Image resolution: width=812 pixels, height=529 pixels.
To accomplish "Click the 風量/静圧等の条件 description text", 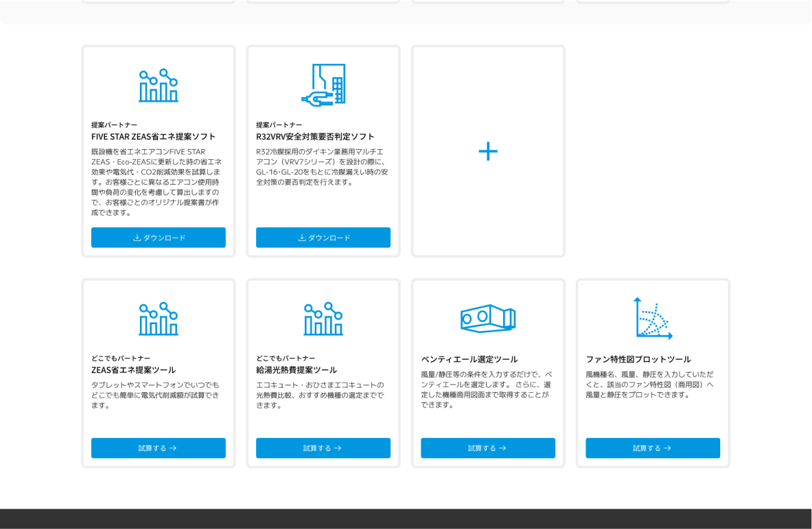I will pos(487,390).
